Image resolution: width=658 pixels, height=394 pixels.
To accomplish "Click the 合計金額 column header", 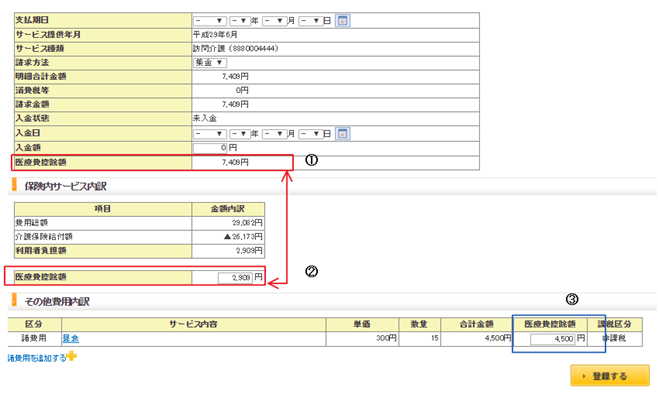I will (476, 324).
